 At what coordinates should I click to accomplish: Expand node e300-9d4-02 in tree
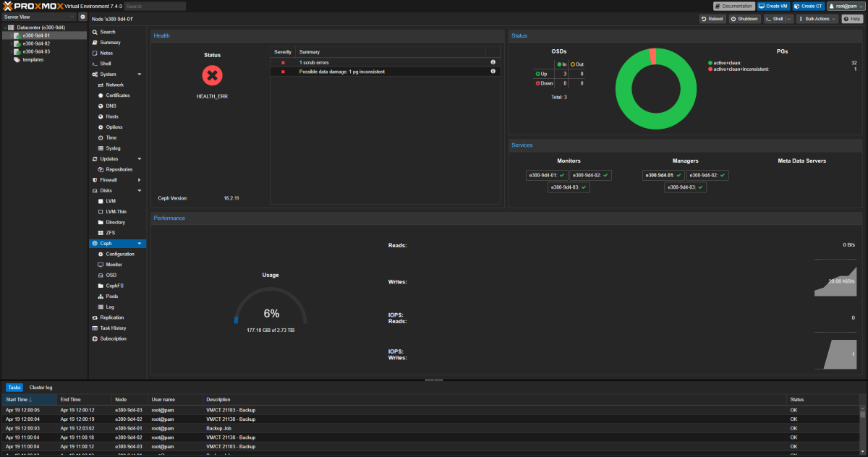10,43
